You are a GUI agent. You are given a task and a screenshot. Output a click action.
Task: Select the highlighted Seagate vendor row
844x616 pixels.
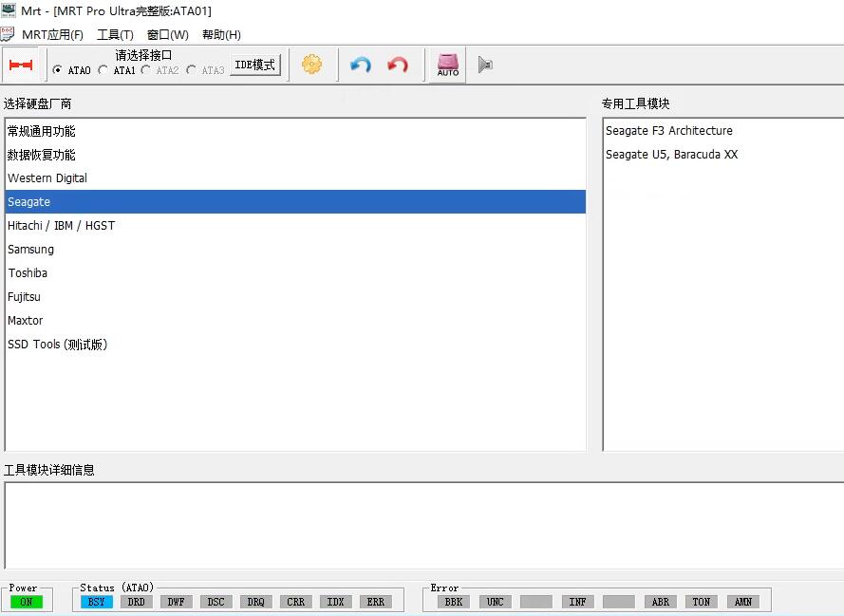click(295, 202)
